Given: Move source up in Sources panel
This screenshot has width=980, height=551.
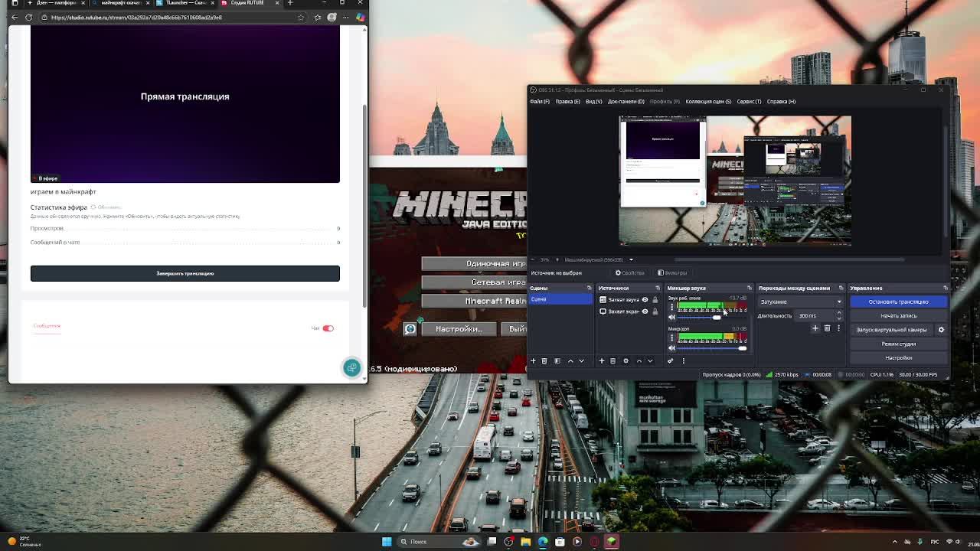Looking at the screenshot, I should tap(639, 361).
